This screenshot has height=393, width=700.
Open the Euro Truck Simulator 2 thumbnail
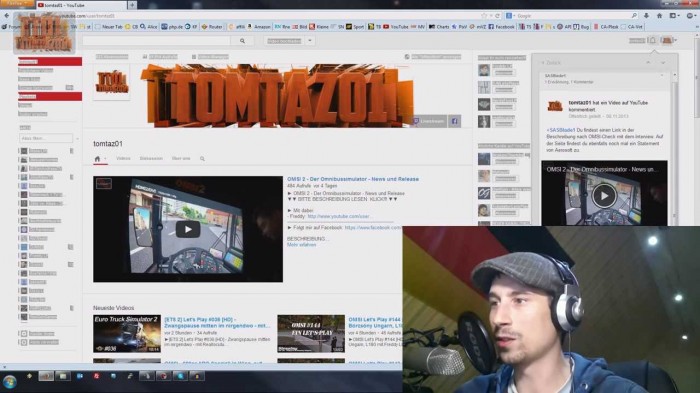[x=127, y=334]
